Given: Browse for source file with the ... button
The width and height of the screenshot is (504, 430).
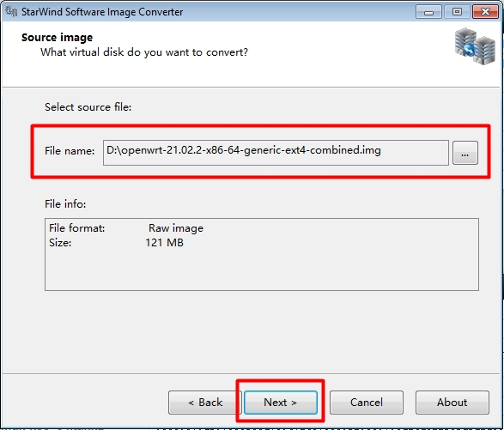Looking at the screenshot, I should 465,153.
